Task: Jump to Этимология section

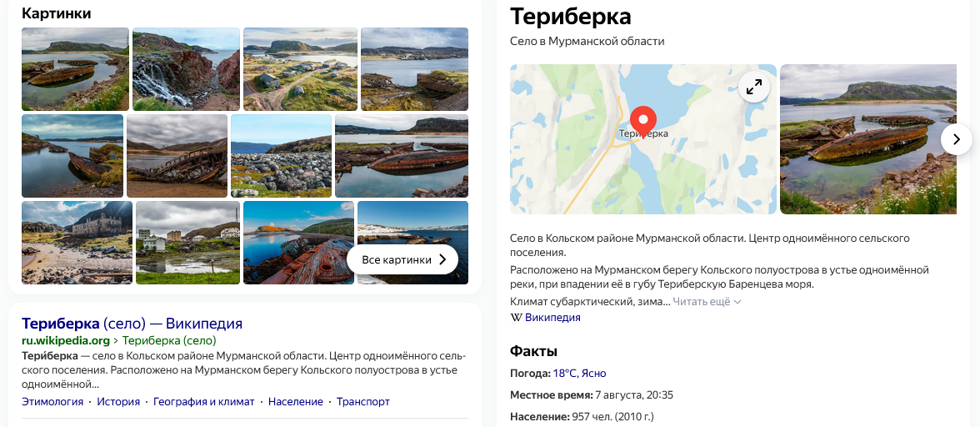Action: [52, 402]
